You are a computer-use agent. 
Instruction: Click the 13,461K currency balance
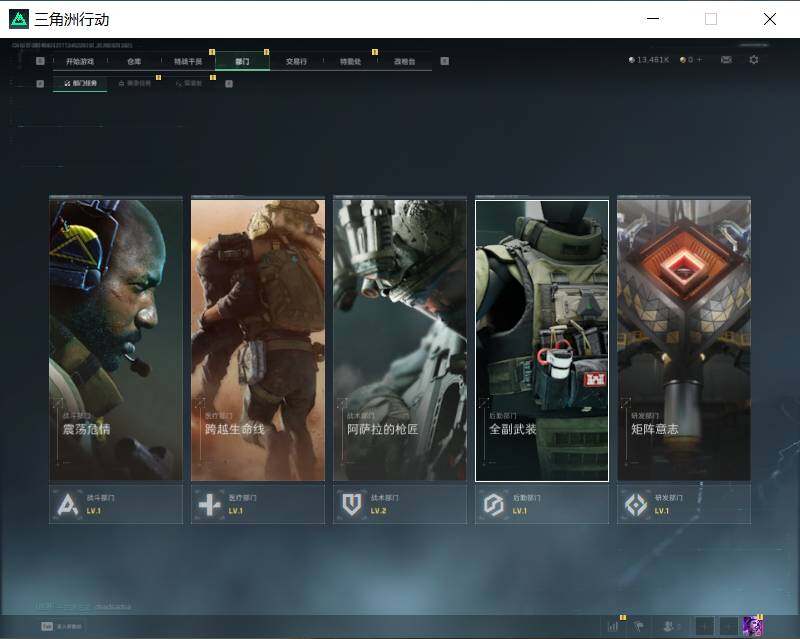[x=648, y=60]
